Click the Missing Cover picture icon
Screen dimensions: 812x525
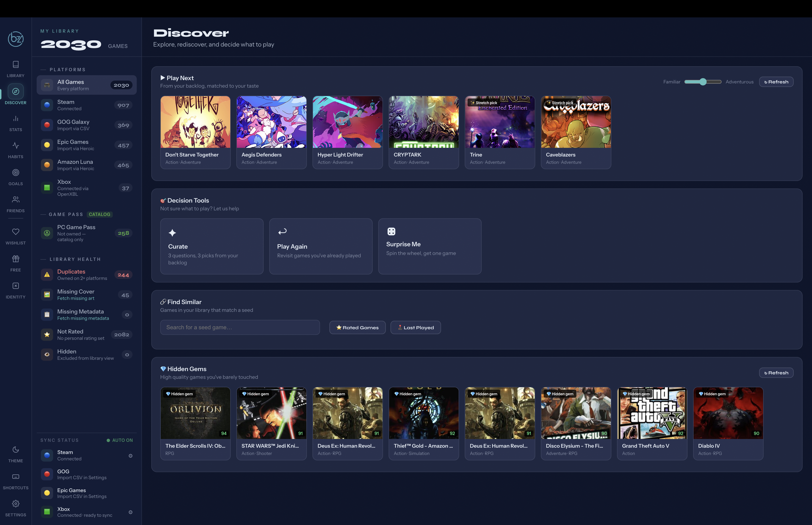[x=47, y=294]
